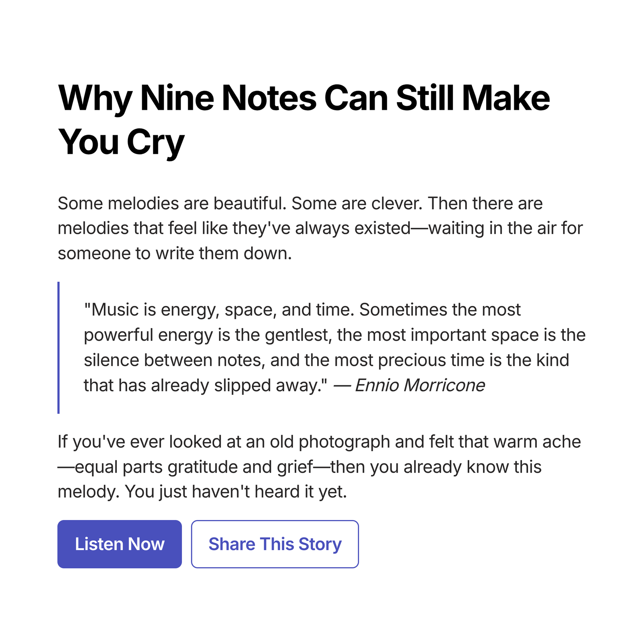
Task: Click the headline "Why Nine Notes Can Still Make"
Action: 304,98
